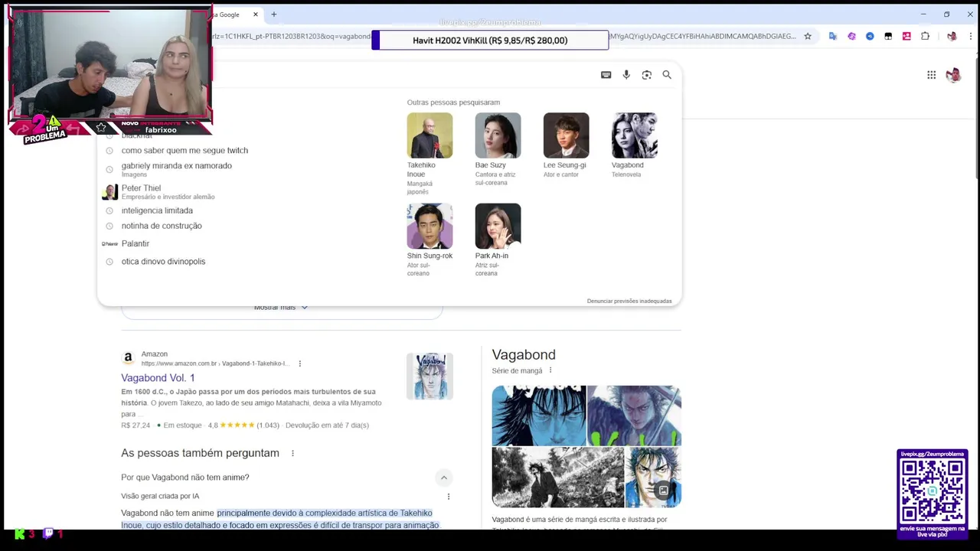
Task: Select suggestion 'otica dinovo divinopolis'
Action: (163, 262)
